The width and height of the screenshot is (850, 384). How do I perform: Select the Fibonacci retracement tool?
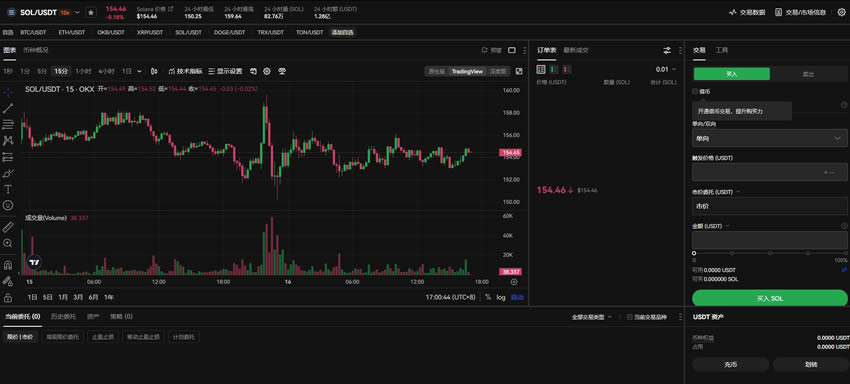8,125
